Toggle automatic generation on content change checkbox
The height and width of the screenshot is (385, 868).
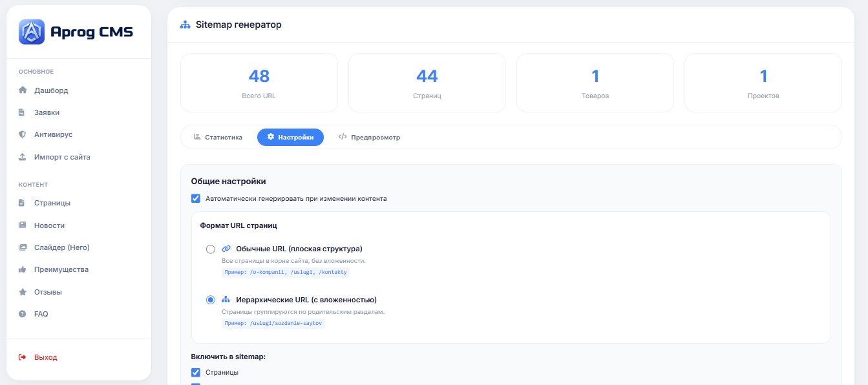click(x=196, y=198)
